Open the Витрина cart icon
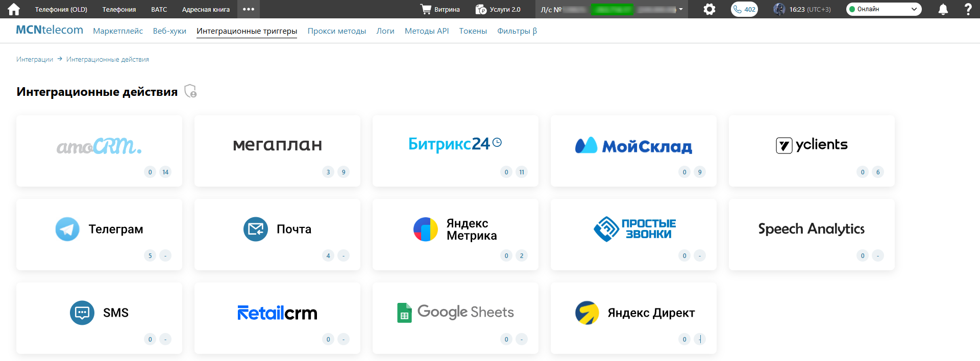This screenshot has height=361, width=980. pos(426,9)
